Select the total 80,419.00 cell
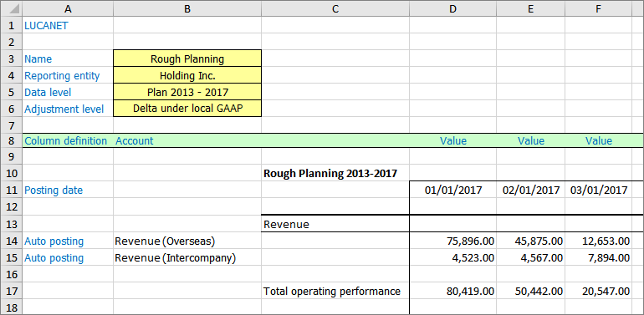Viewport: 644px width, 315px height. (453, 292)
